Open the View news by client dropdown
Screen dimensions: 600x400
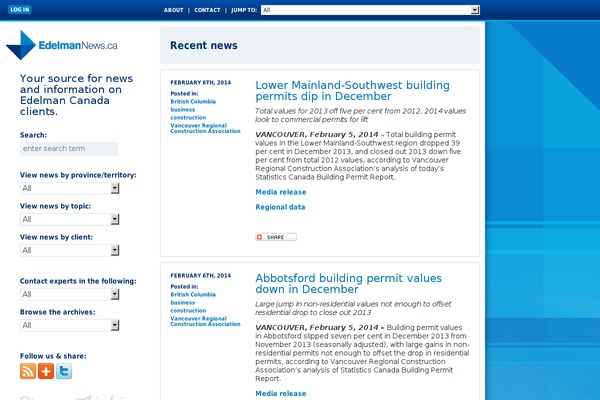[69, 250]
